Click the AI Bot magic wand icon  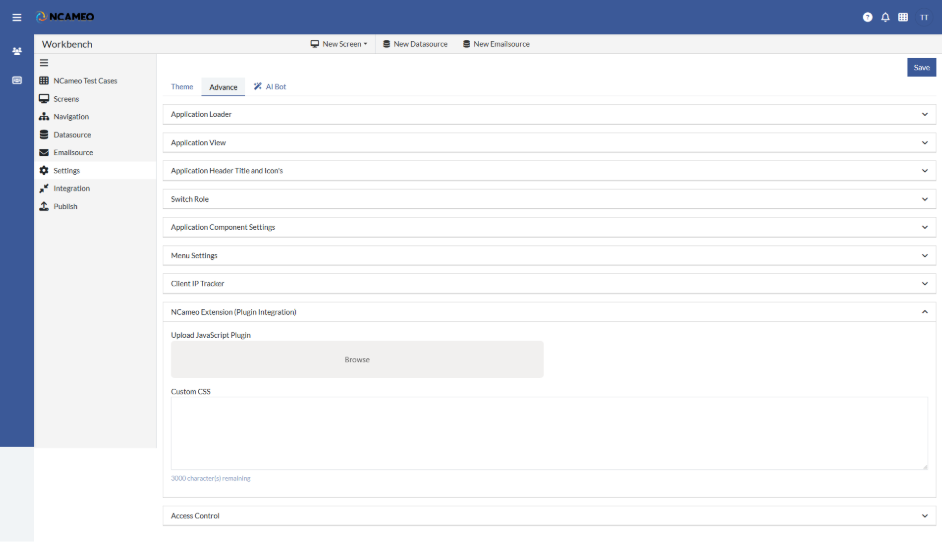pyautogui.click(x=258, y=87)
